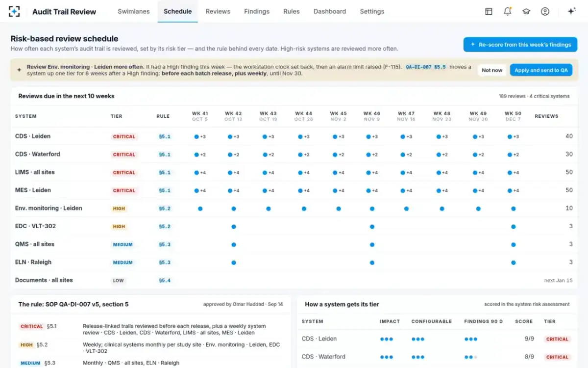Select EDC · VLT-302 review dot in WK 46
This screenshot has height=368, width=588.
coord(372,227)
